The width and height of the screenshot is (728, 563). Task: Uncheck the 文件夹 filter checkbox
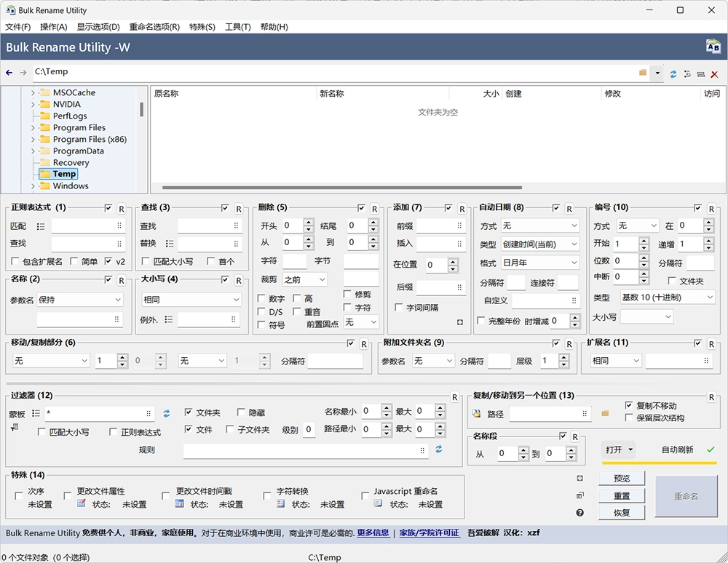[x=189, y=412]
